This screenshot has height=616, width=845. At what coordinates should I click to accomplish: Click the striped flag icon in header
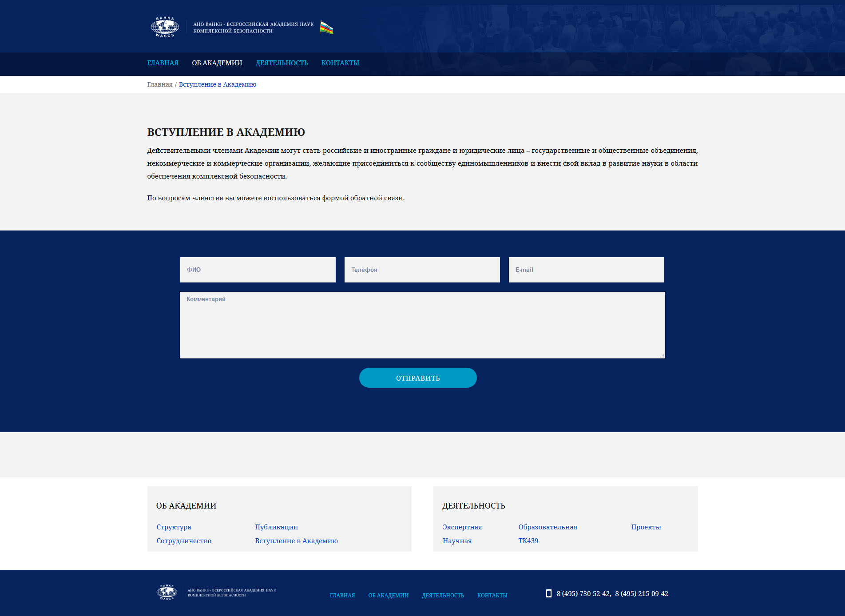pos(326,28)
